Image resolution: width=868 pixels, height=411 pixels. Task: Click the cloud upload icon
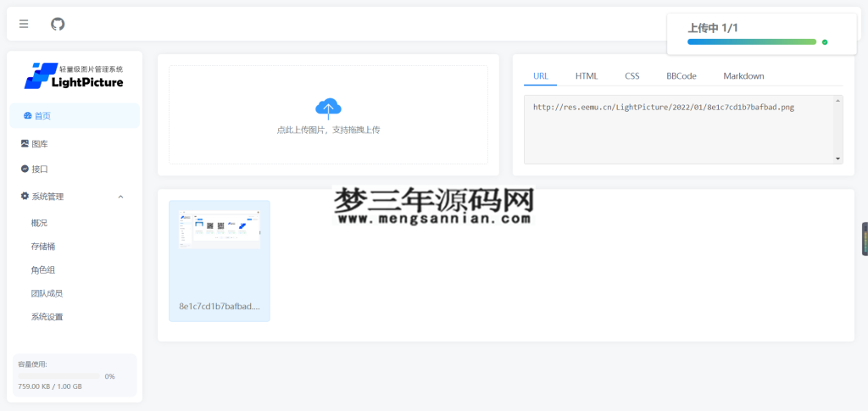point(328,108)
